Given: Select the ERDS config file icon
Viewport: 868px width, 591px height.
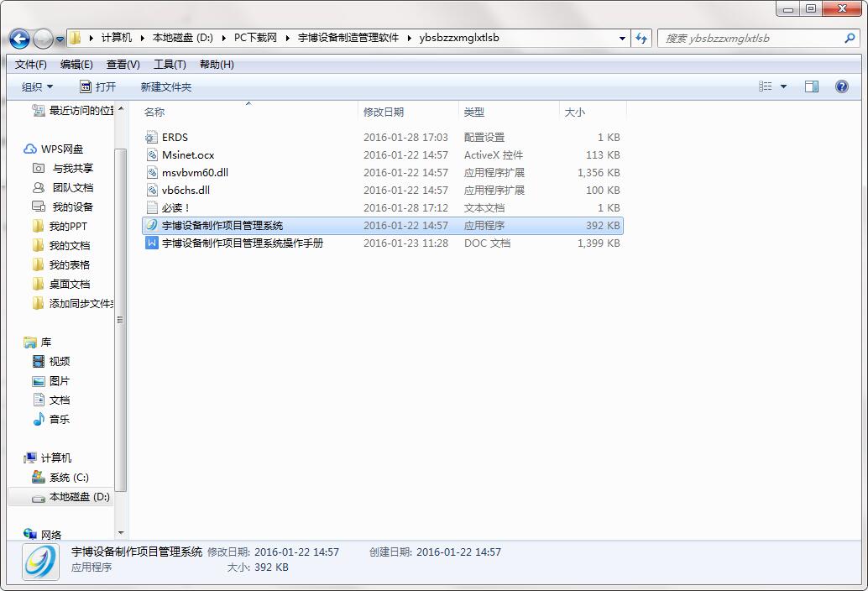Looking at the screenshot, I should tap(152, 137).
